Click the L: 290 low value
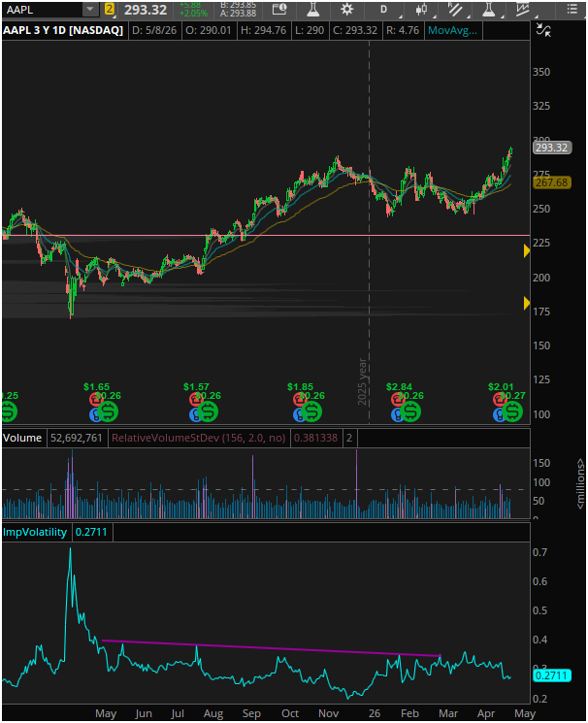 pyautogui.click(x=310, y=30)
